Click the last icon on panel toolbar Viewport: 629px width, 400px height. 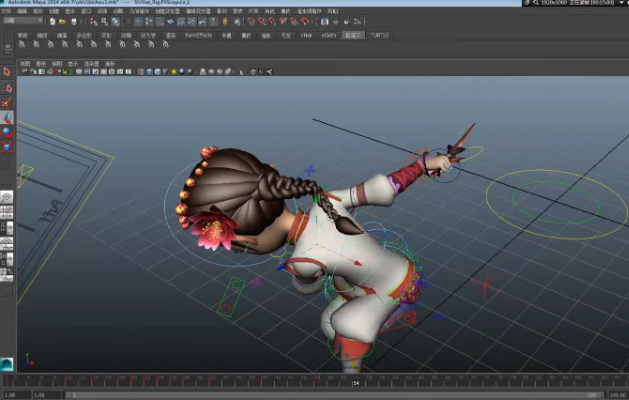269,72
